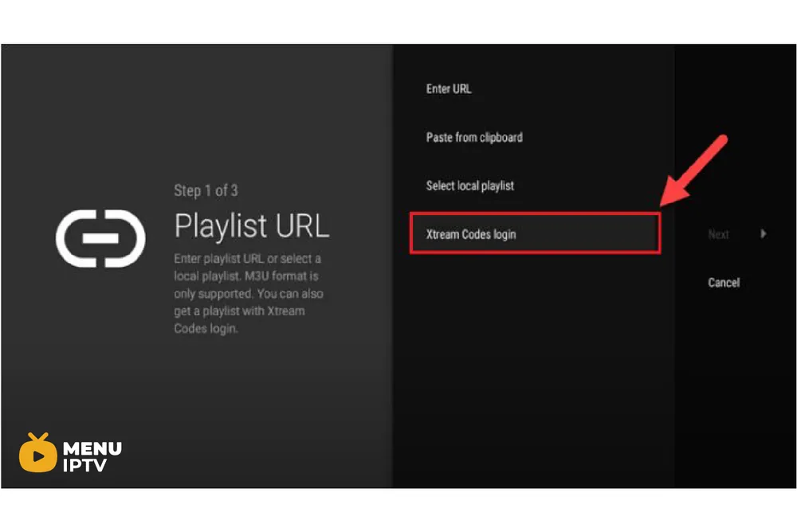The height and width of the screenshot is (532, 797).
Task: Click the Step 1 of 3 label
Action: pos(206,190)
